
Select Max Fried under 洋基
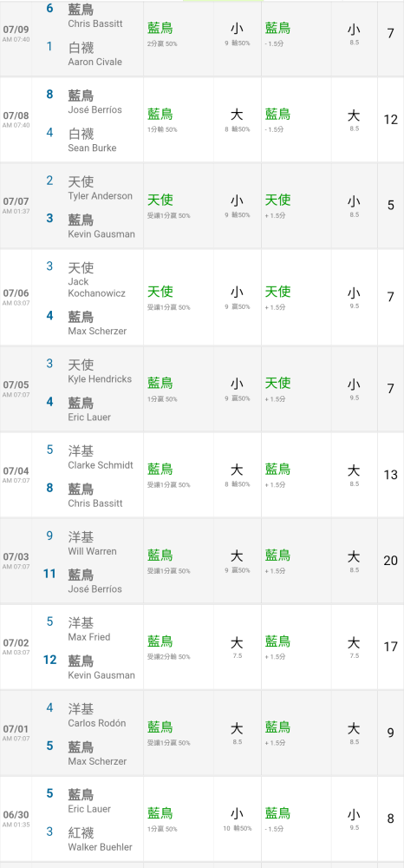click(89, 637)
